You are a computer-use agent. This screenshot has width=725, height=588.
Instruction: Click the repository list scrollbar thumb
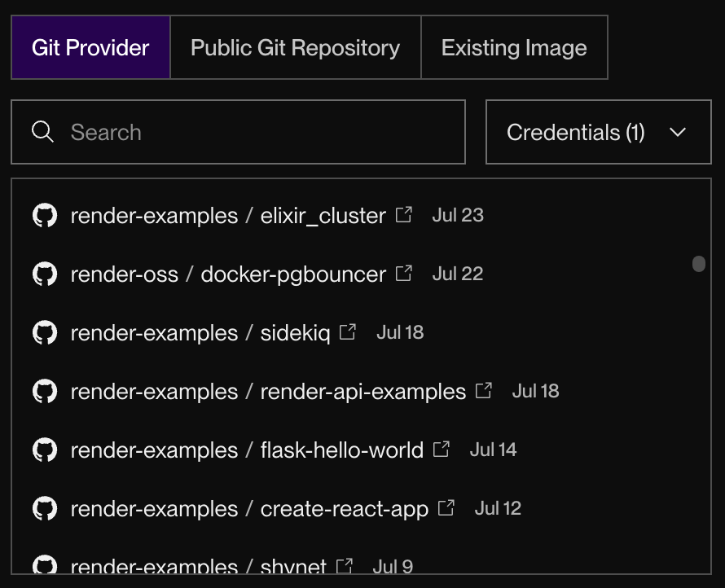pos(699,263)
